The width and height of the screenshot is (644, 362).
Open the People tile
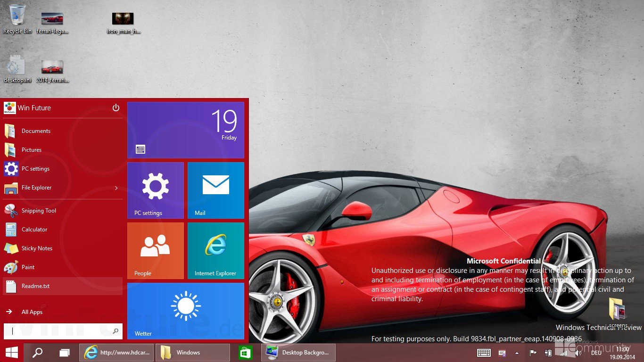tap(156, 251)
